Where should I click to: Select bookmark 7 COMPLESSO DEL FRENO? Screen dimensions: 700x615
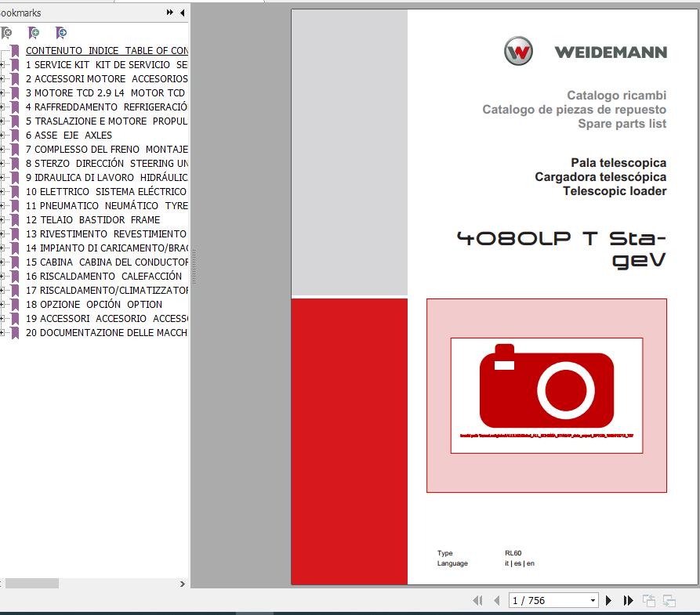[x=107, y=149]
